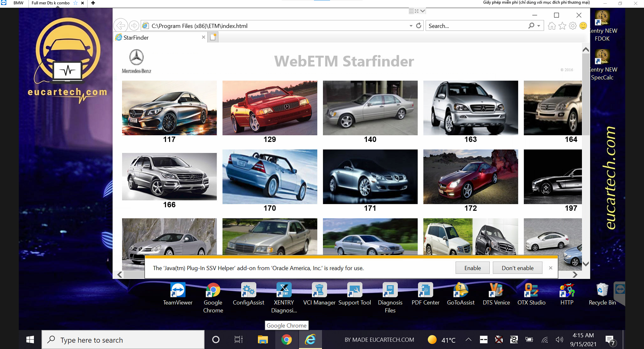Enable the Java Plug-In add-on
644x349 pixels.
pyautogui.click(x=472, y=268)
